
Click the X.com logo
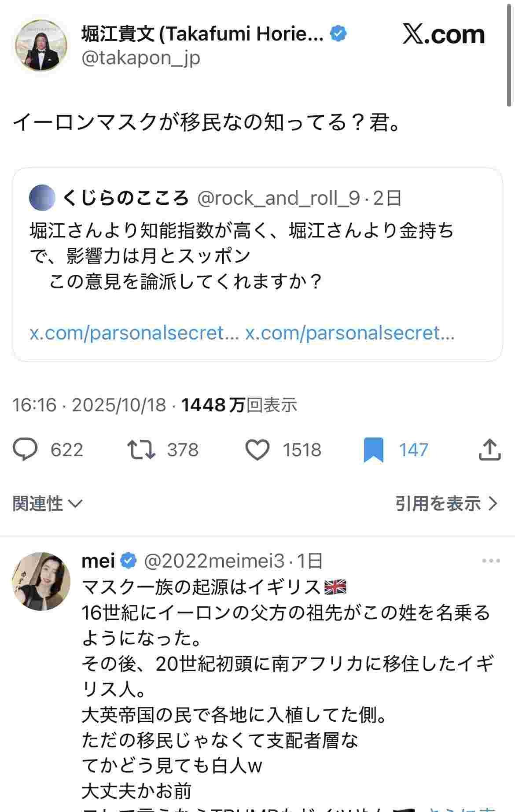coord(443,35)
